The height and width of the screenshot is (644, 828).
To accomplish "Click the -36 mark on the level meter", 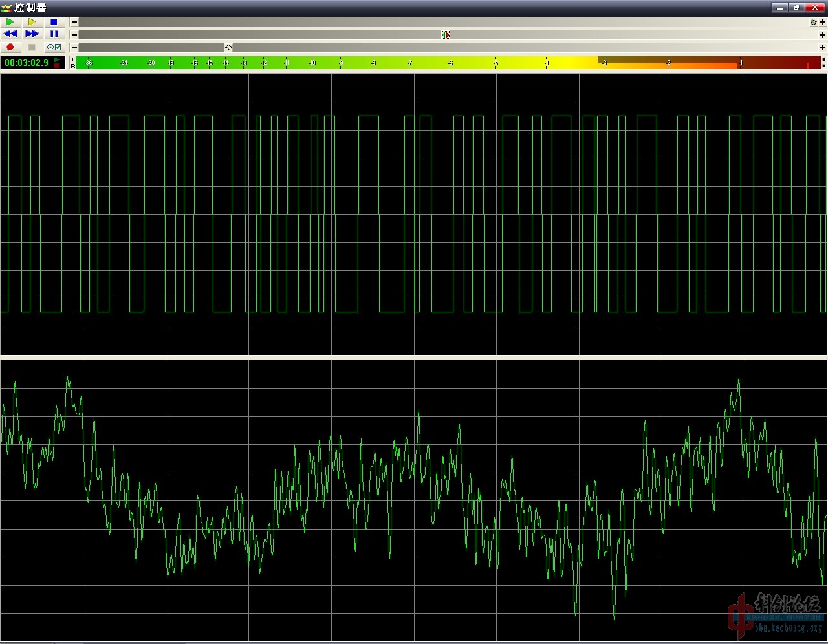I will 88,63.
